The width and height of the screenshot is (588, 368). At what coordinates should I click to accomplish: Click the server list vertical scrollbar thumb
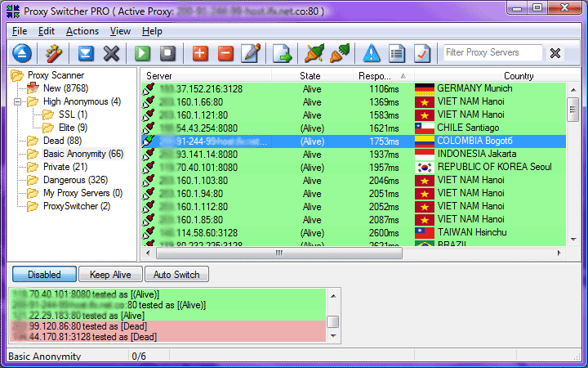coord(573,110)
